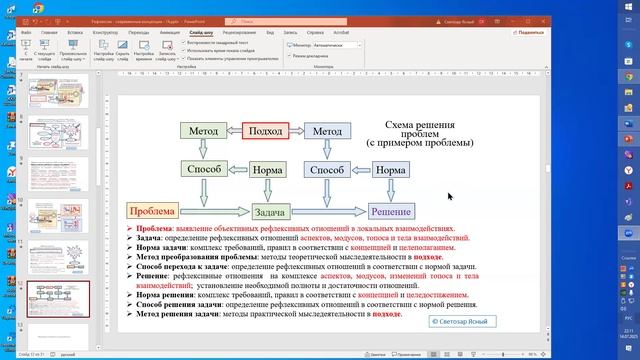Open the Настройка слайд-шоу setup button
Image resolution: width=640 pixels, height=360 pixels.
(x=104, y=51)
